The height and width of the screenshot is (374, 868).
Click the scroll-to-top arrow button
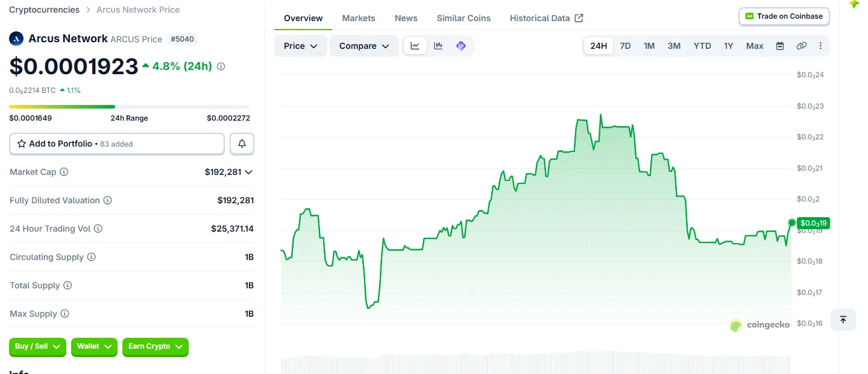click(x=843, y=320)
